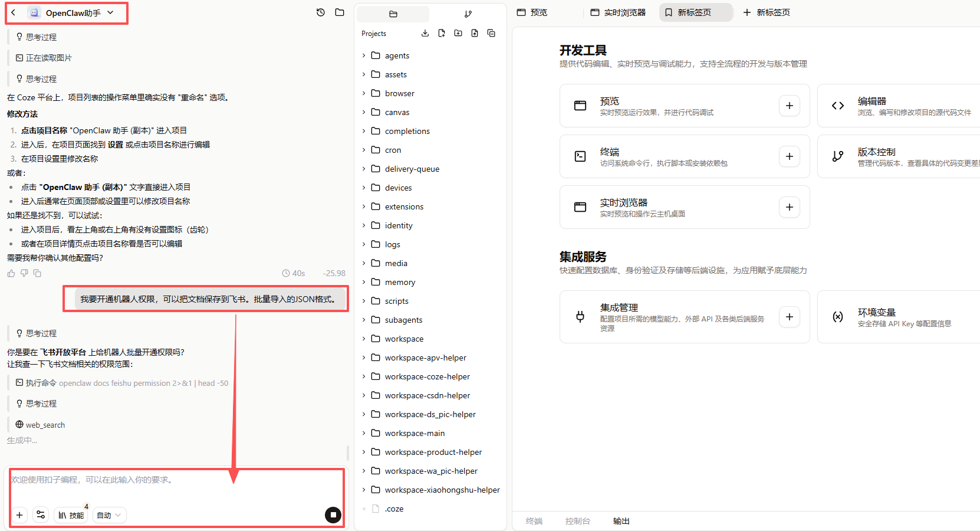Open the 技能 skills panel

71,514
